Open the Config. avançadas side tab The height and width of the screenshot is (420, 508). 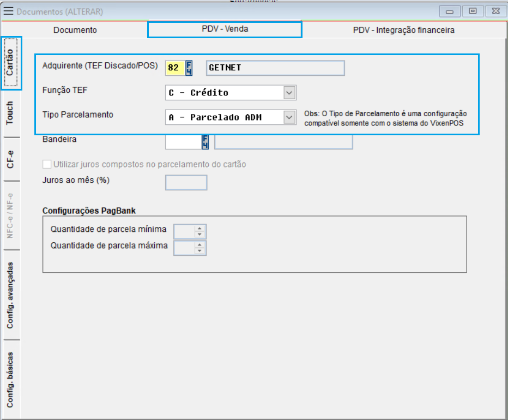tap(10, 295)
